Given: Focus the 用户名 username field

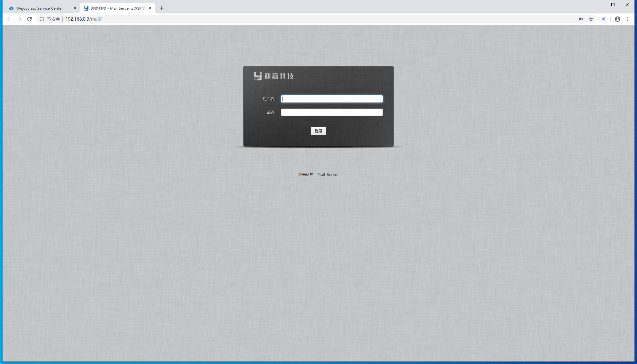Looking at the screenshot, I should (x=332, y=99).
